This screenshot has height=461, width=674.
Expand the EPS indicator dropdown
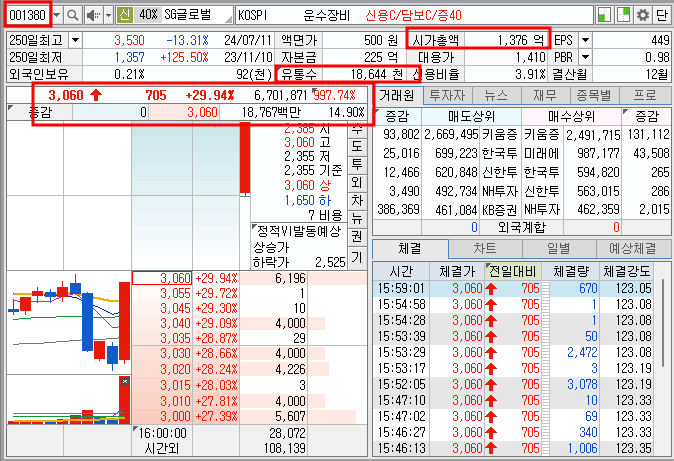point(585,40)
